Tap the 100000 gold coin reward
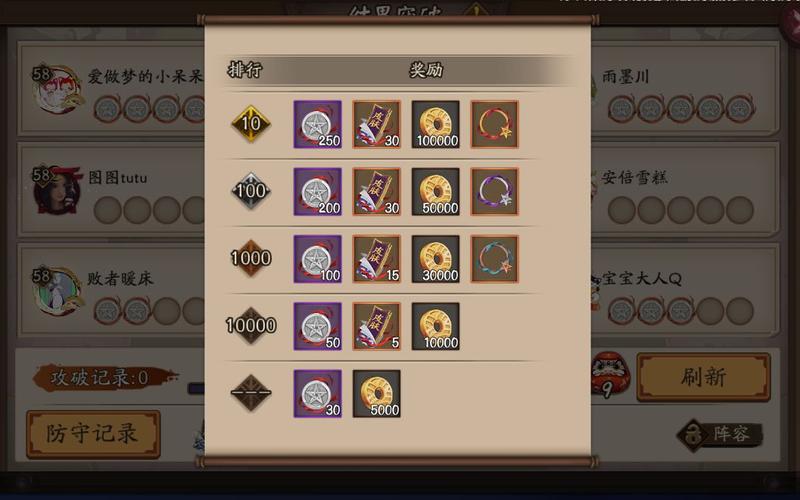The width and height of the screenshot is (800, 500). pyautogui.click(x=435, y=124)
